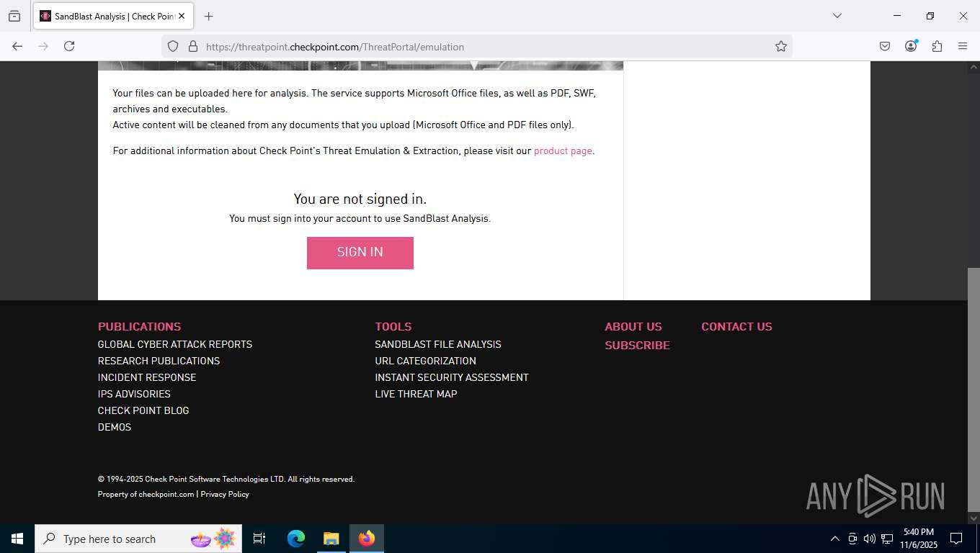The image size is (980, 553).
Task: Follow the product page link
Action: click(563, 151)
